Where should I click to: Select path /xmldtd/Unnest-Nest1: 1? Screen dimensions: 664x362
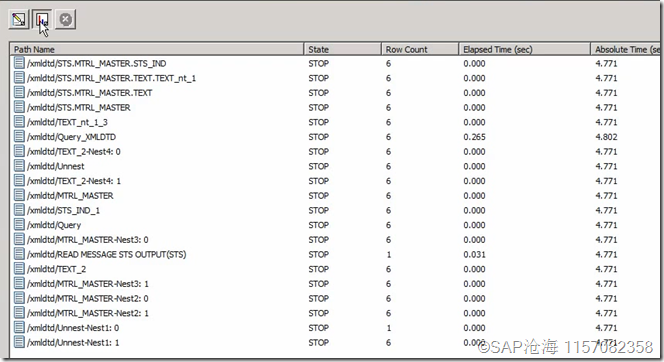pos(73,343)
